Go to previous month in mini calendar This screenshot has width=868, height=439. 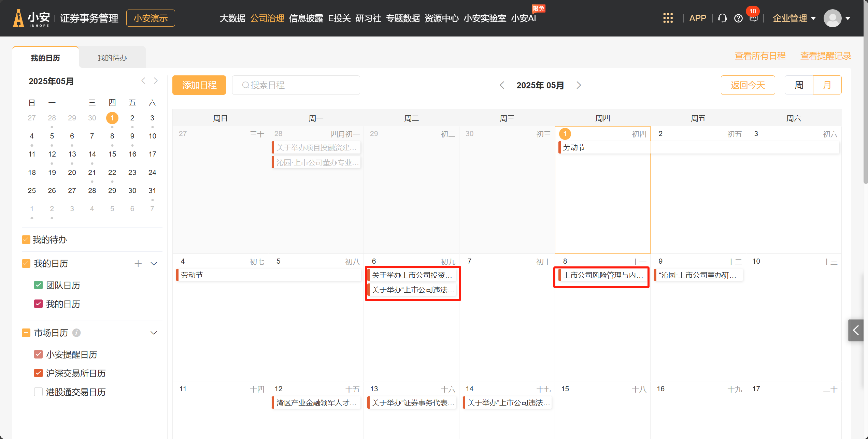point(143,81)
